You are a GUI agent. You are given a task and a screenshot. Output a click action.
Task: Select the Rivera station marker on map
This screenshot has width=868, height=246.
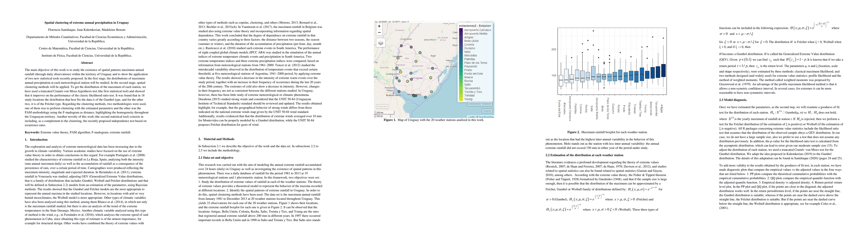pos(420,53)
